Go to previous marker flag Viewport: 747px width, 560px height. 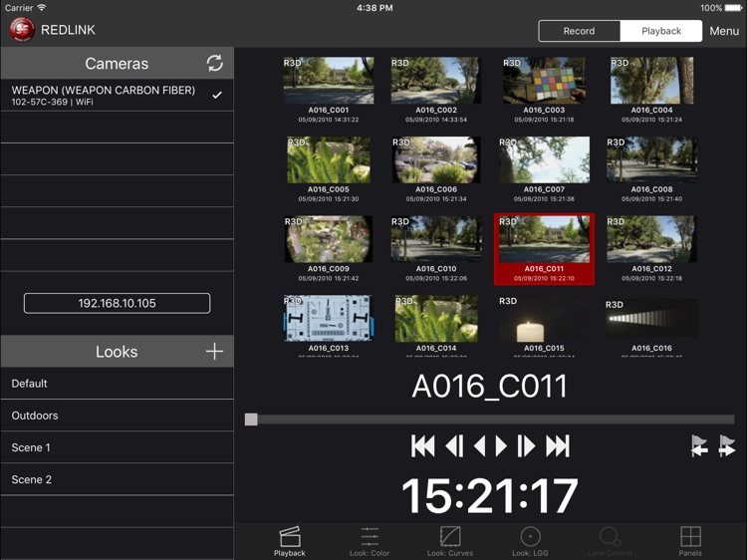699,446
